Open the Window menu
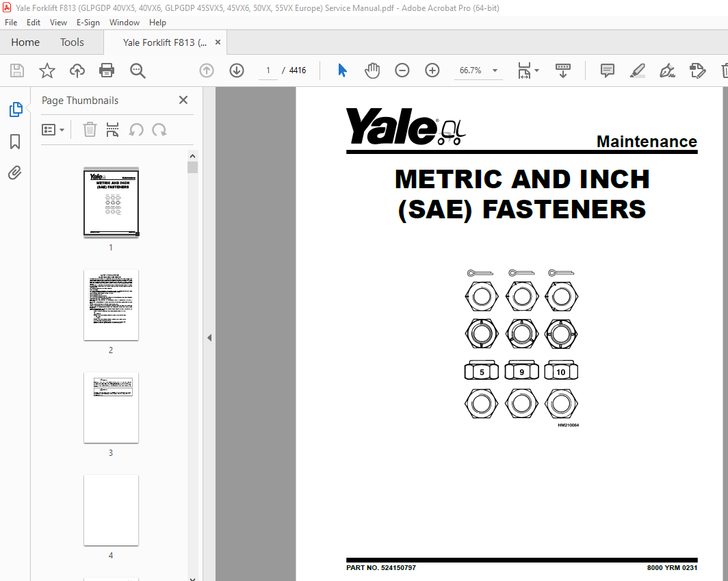 (124, 23)
